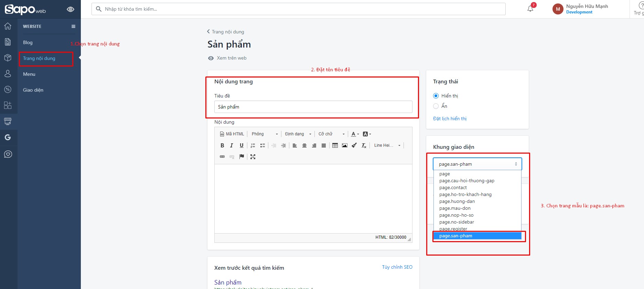This screenshot has width=644, height=289.
Task: Insert a table in editor
Action: (x=335, y=145)
